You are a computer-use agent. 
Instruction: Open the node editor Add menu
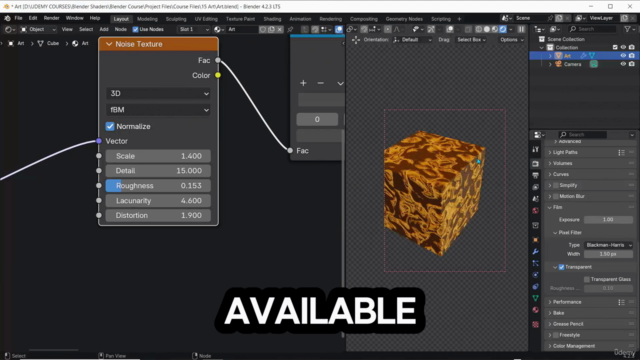104,29
